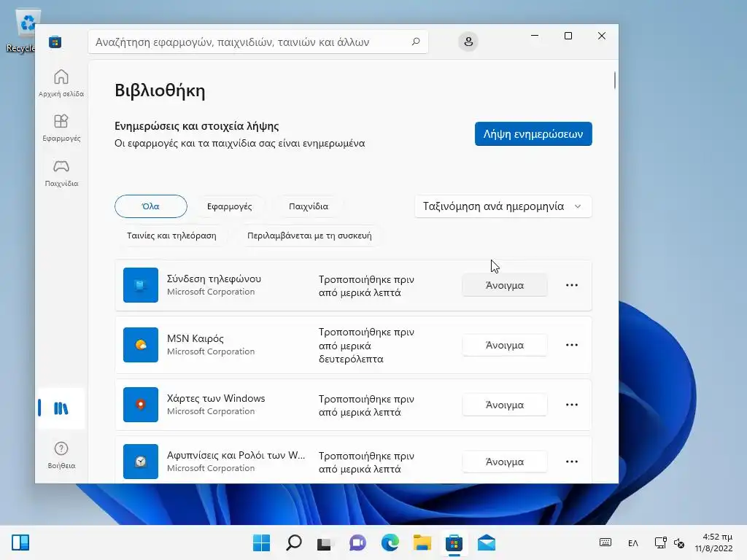
Task: Open more options for Σύνδεση τηλεφώνου
Action: [x=572, y=285]
